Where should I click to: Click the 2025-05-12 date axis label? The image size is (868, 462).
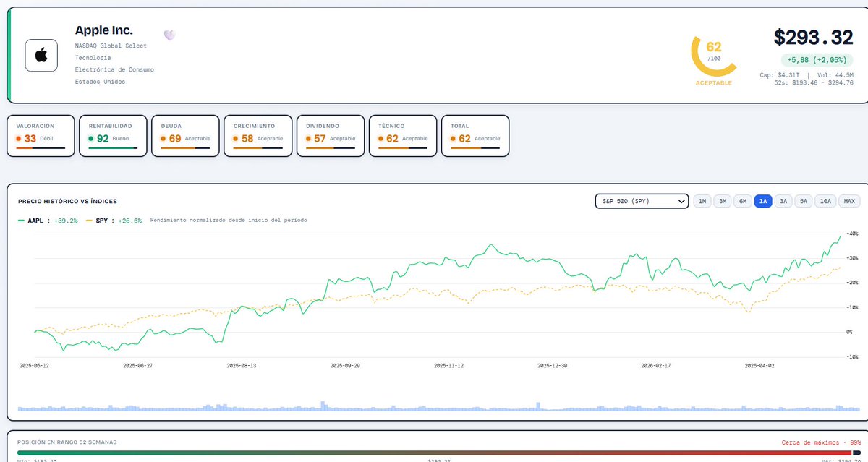34,366
